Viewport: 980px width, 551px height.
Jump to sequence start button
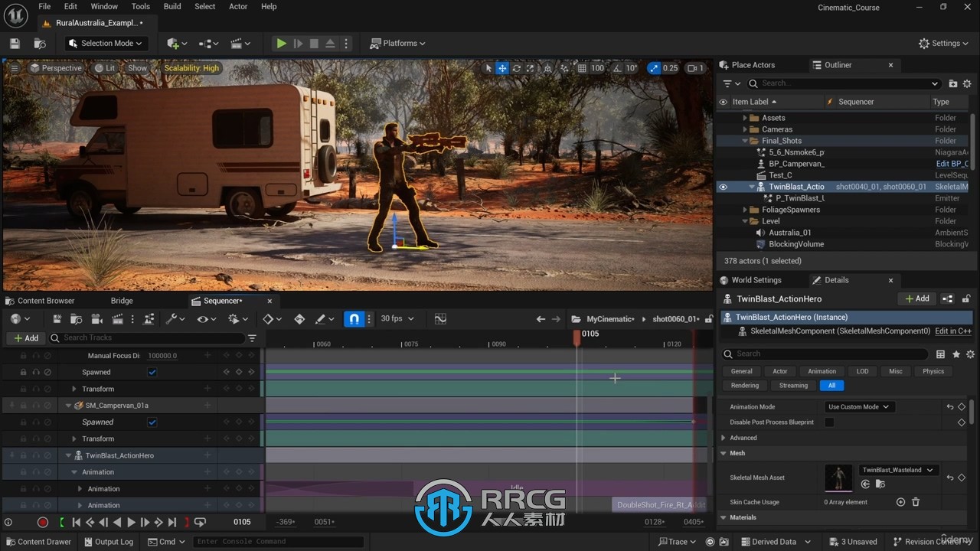[x=76, y=522]
